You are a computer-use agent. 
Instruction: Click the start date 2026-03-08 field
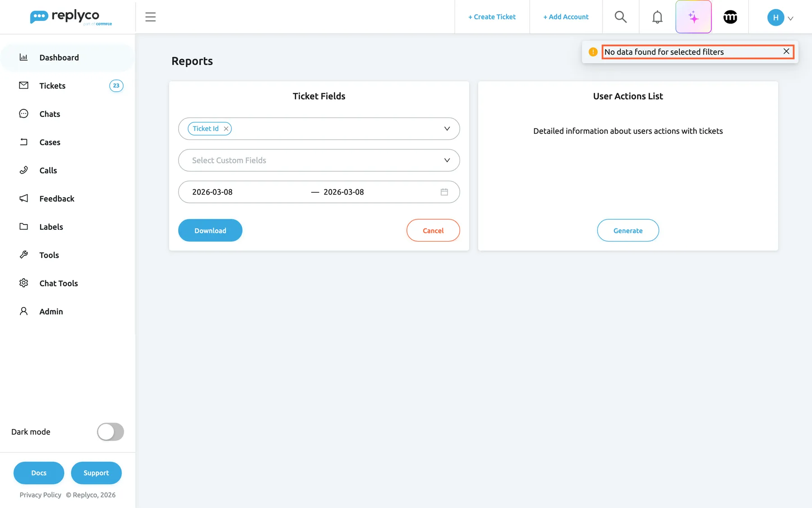[212, 192]
